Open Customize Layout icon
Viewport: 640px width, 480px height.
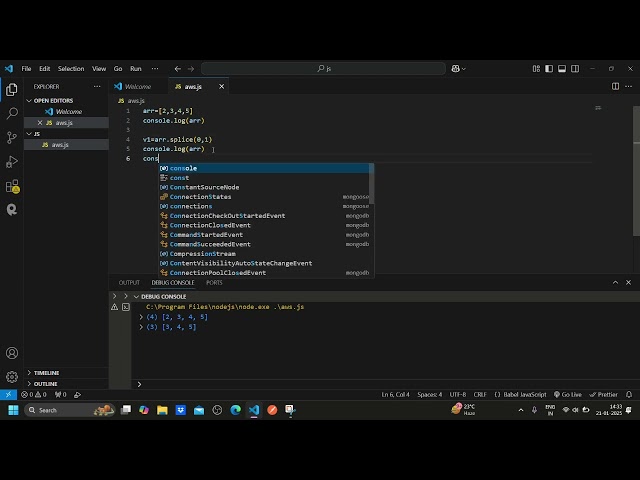[x=536, y=69]
